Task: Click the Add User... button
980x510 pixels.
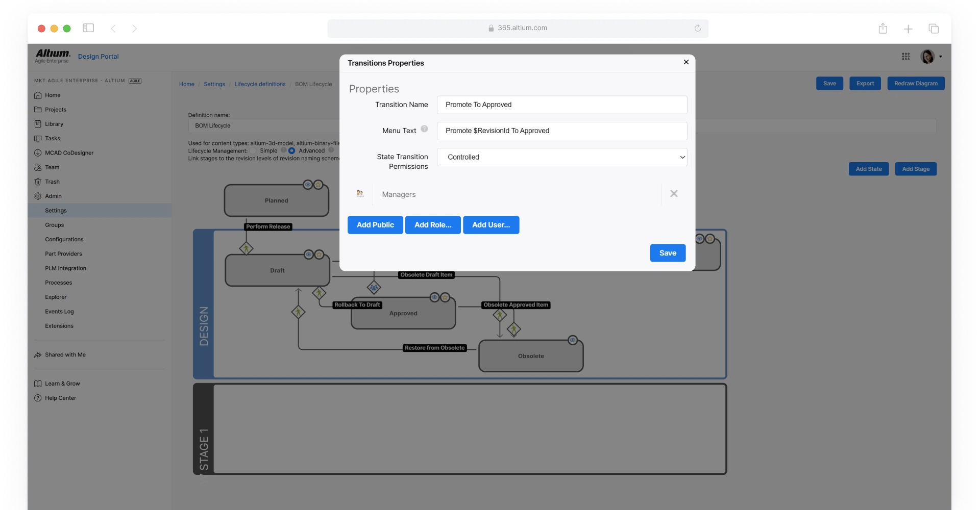Action: [491, 225]
